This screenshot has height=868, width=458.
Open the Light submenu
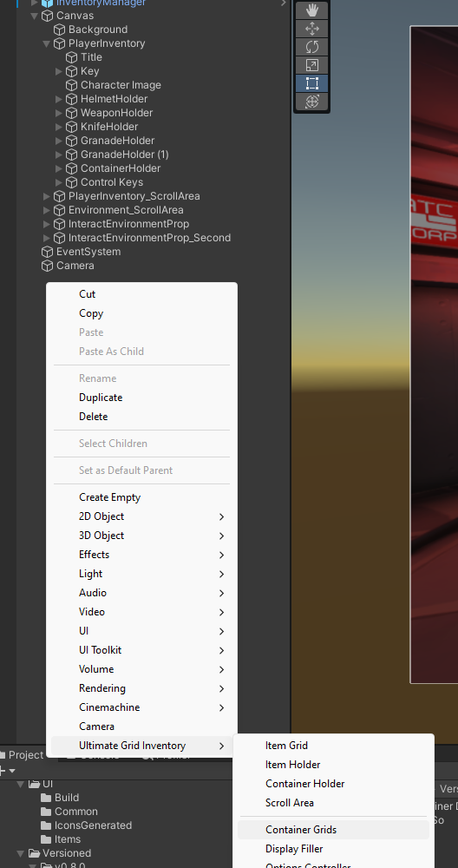coord(141,574)
